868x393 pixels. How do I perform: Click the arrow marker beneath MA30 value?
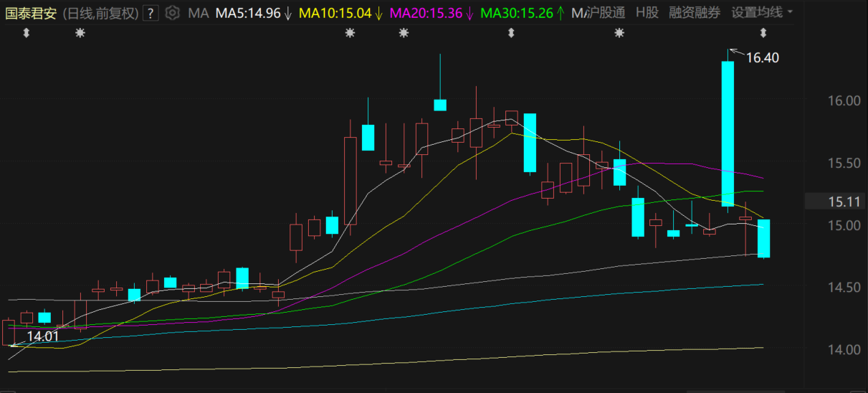(511, 33)
